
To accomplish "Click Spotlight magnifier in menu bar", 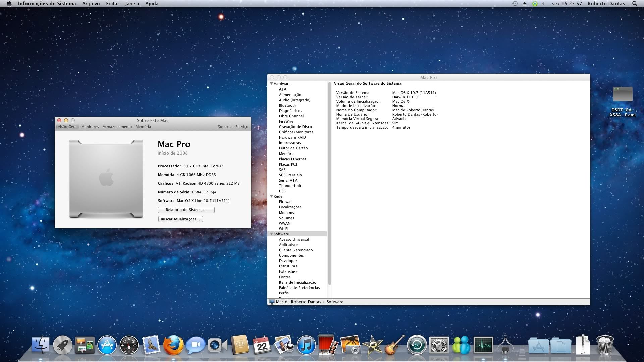I will click(634, 3).
